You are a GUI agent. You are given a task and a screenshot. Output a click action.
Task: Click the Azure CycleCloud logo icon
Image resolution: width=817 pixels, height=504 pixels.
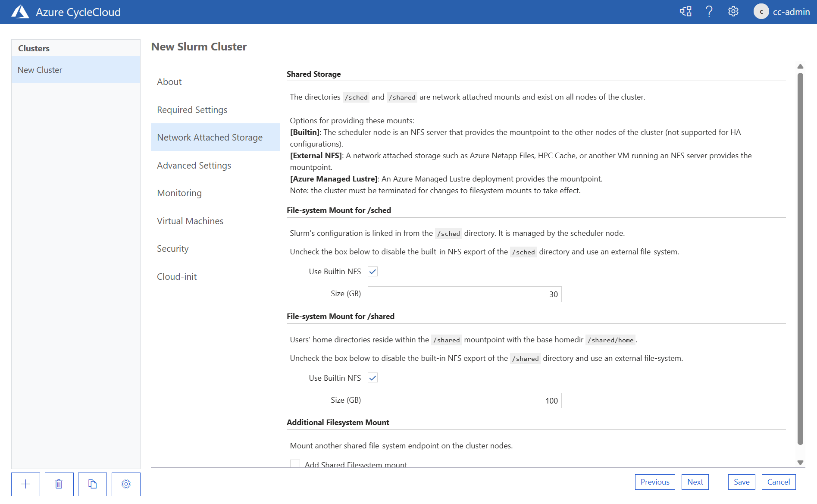click(x=20, y=12)
